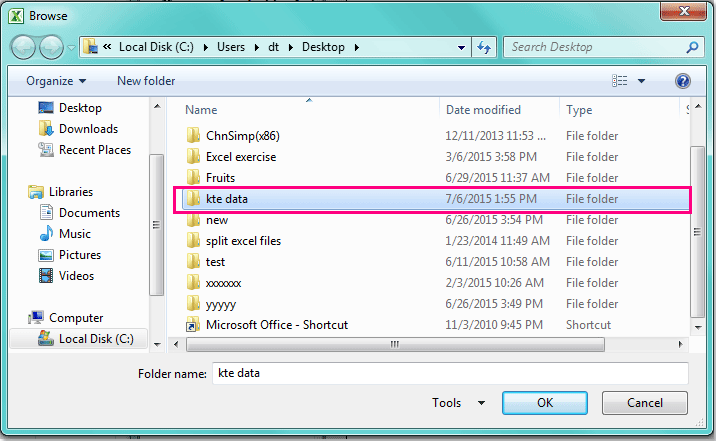The width and height of the screenshot is (716, 441).
Task: Open Videos library in sidebar
Action: (x=76, y=276)
